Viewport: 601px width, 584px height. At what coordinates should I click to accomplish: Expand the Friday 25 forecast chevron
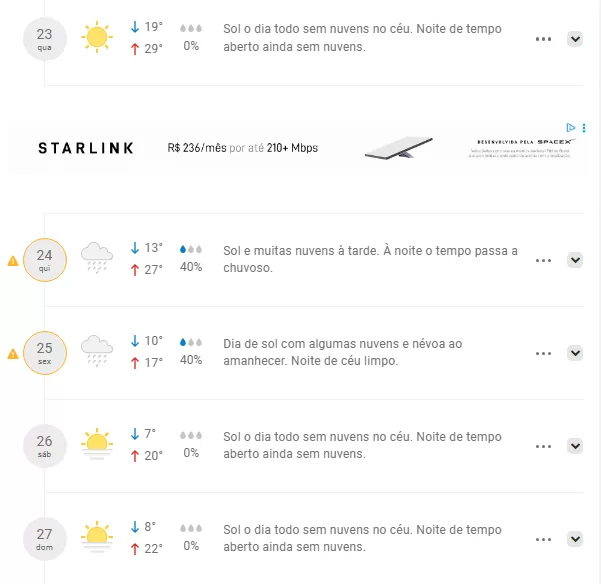[x=574, y=353]
